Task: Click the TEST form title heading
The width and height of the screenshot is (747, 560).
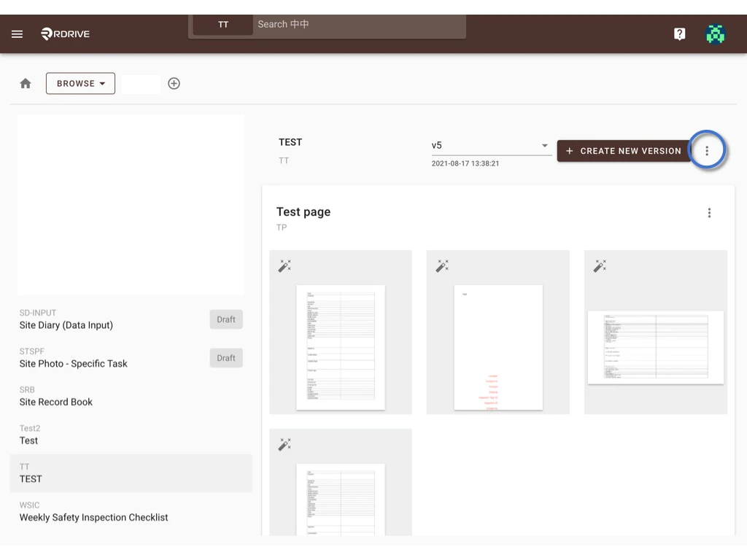Action: click(290, 142)
